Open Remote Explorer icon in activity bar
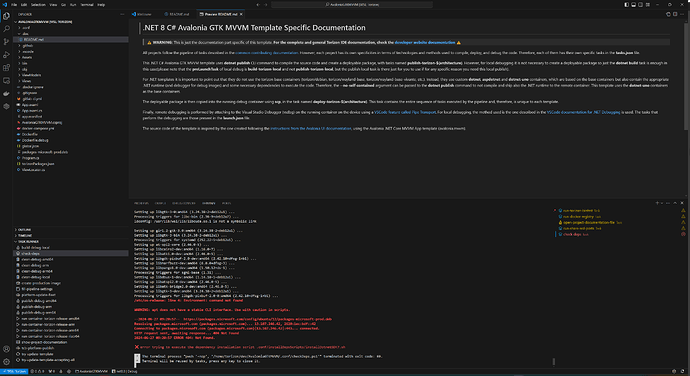This screenshot has height=376, width=690. (6, 81)
